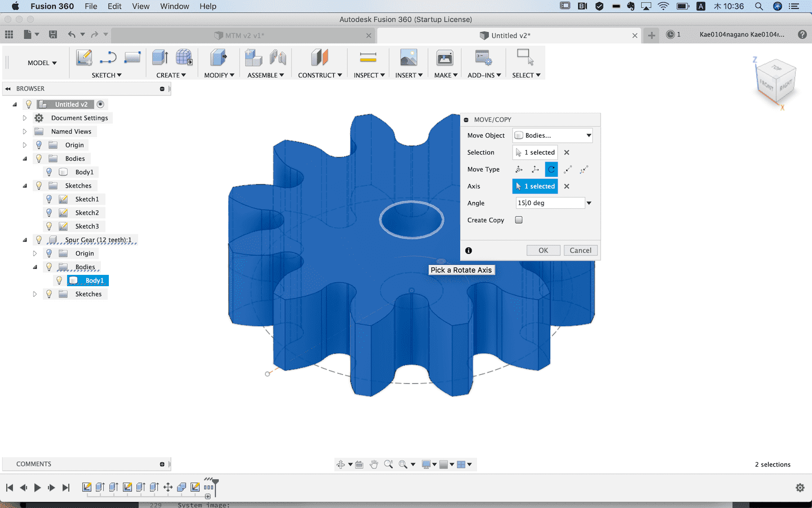Open timeline settings gear

tap(800, 488)
